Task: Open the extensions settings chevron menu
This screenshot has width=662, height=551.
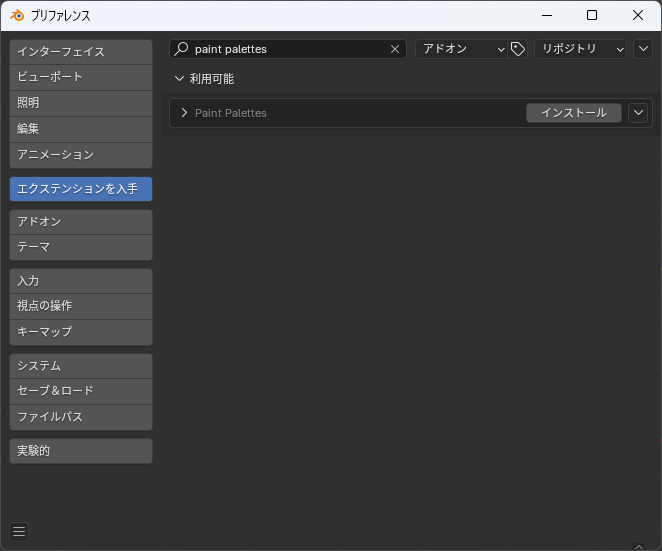Action: pyautogui.click(x=643, y=49)
